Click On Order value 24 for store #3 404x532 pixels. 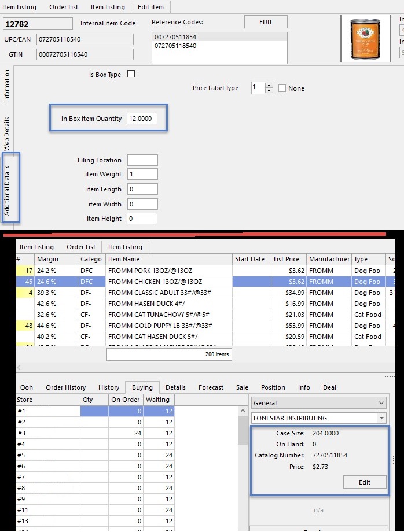[126, 433]
